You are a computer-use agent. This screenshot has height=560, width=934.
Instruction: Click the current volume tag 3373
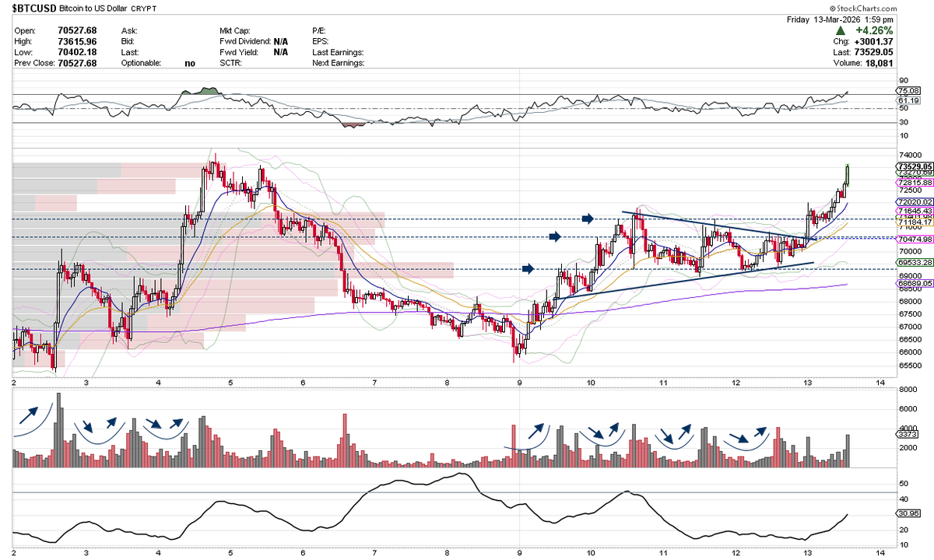908,435
